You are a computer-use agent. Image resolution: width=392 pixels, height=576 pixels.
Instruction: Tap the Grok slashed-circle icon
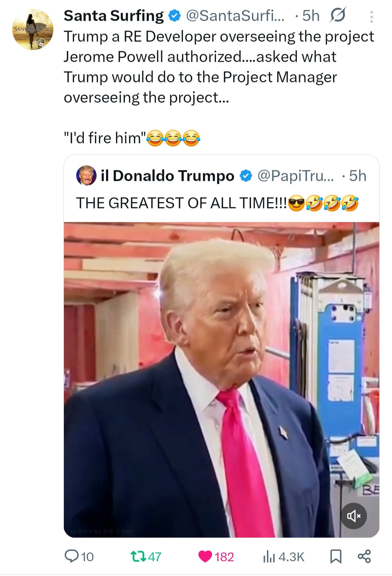338,16
